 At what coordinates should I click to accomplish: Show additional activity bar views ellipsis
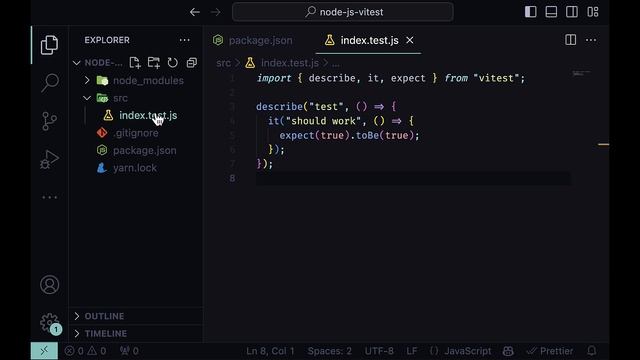[x=49, y=198]
